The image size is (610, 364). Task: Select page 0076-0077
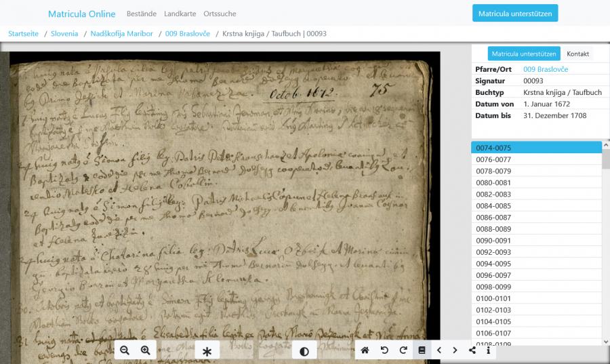[x=537, y=159]
